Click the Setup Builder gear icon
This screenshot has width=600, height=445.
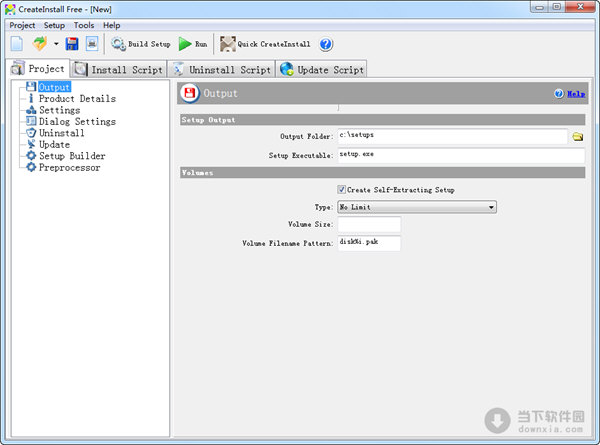[31, 156]
